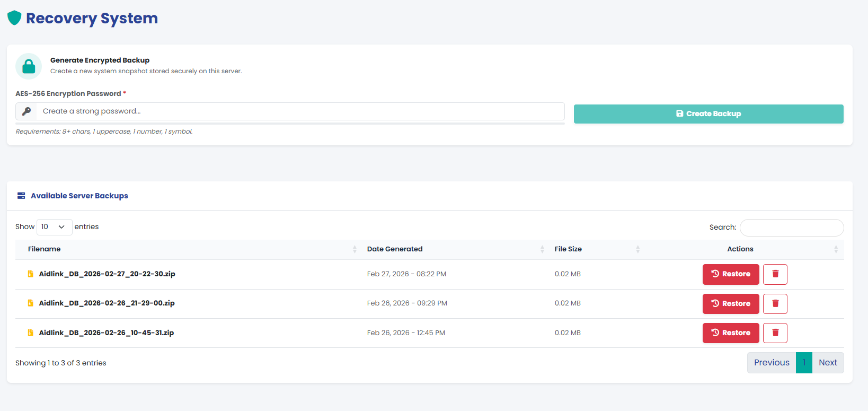Click 0.02 MB size of the Feb 27 backup

[x=568, y=274]
